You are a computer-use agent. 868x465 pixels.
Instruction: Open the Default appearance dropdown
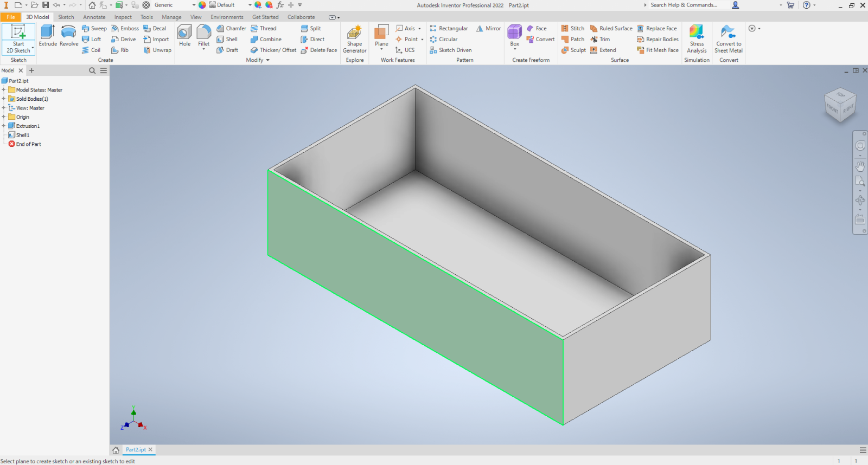pos(250,5)
